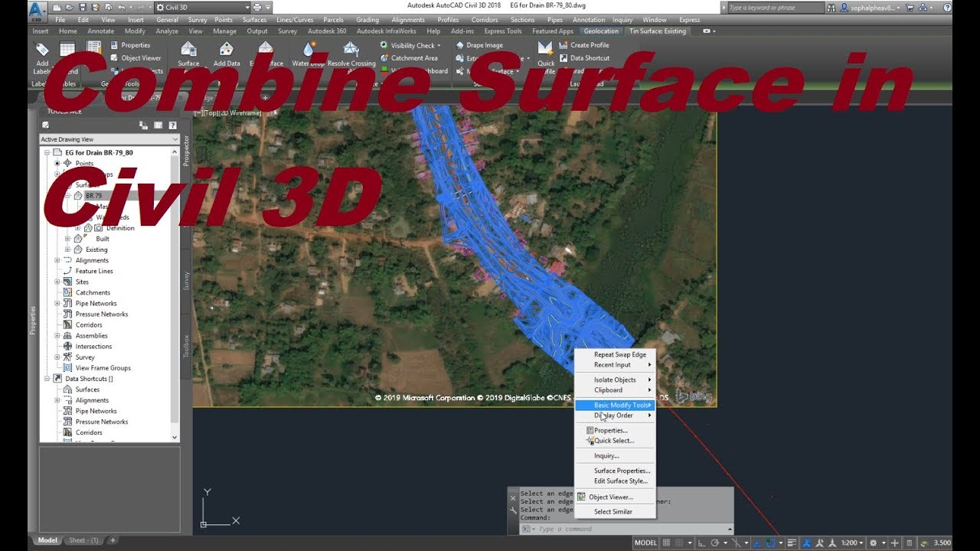Click the Open file icon in quick access toolbar

point(69,8)
